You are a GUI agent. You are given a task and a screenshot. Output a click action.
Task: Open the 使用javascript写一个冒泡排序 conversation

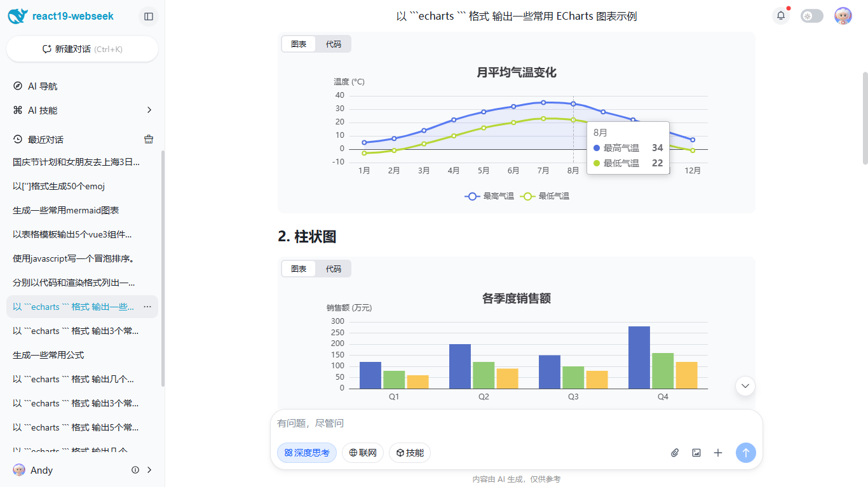click(x=83, y=258)
